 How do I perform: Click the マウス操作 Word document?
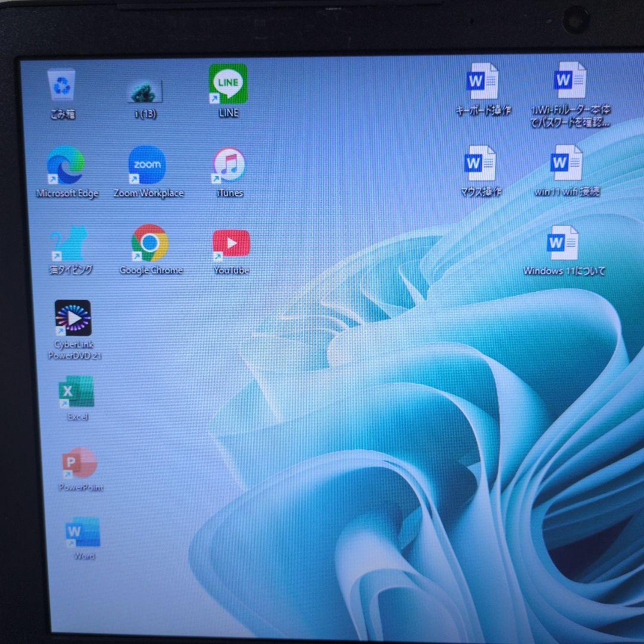(481, 163)
